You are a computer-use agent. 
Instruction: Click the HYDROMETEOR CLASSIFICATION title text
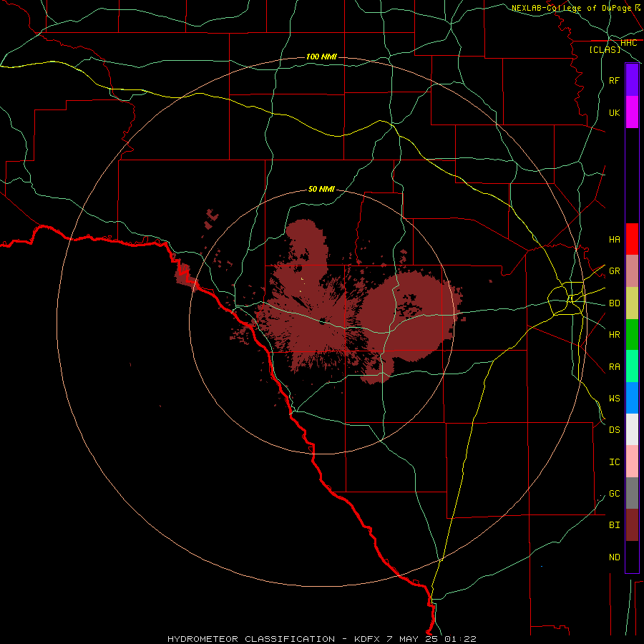pyautogui.click(x=251, y=639)
